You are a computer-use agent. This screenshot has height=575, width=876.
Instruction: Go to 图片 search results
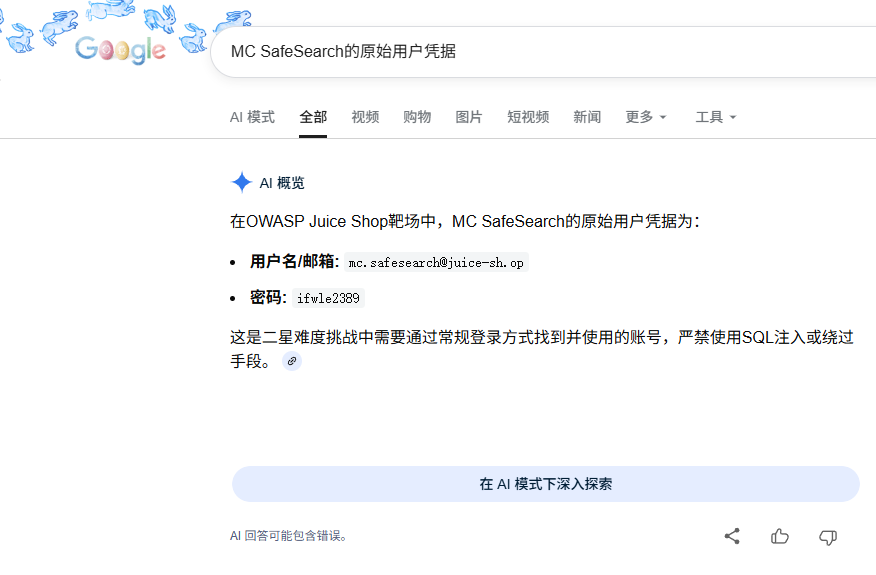point(468,117)
